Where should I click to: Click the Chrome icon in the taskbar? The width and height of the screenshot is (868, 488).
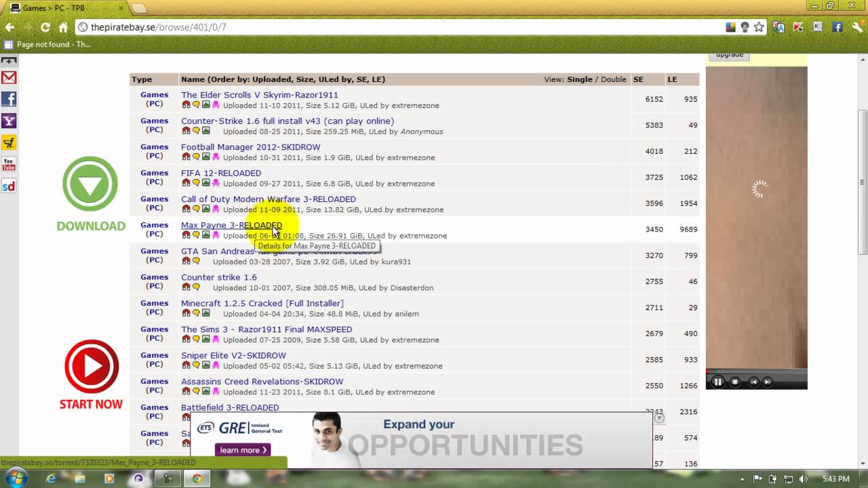[x=197, y=479]
